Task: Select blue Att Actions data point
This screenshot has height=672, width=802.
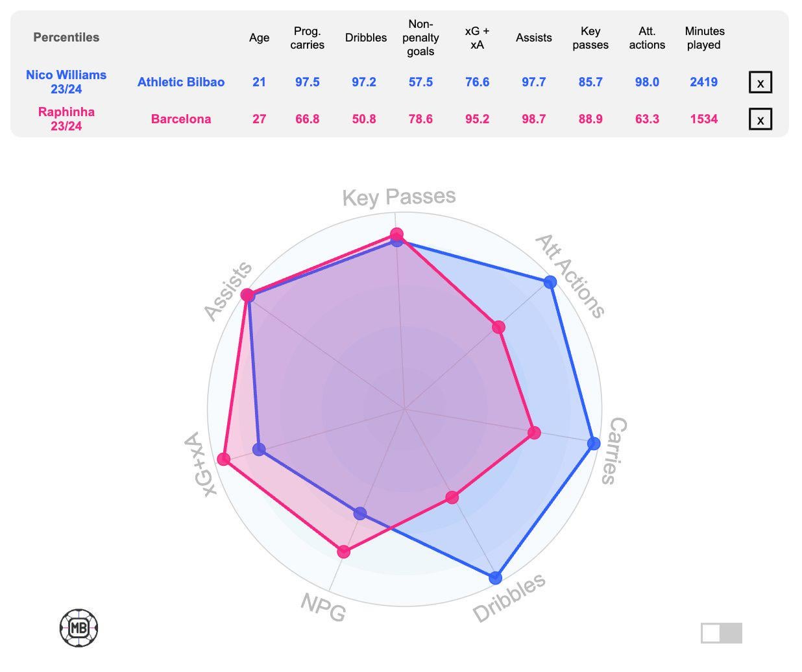Action: coord(550,282)
